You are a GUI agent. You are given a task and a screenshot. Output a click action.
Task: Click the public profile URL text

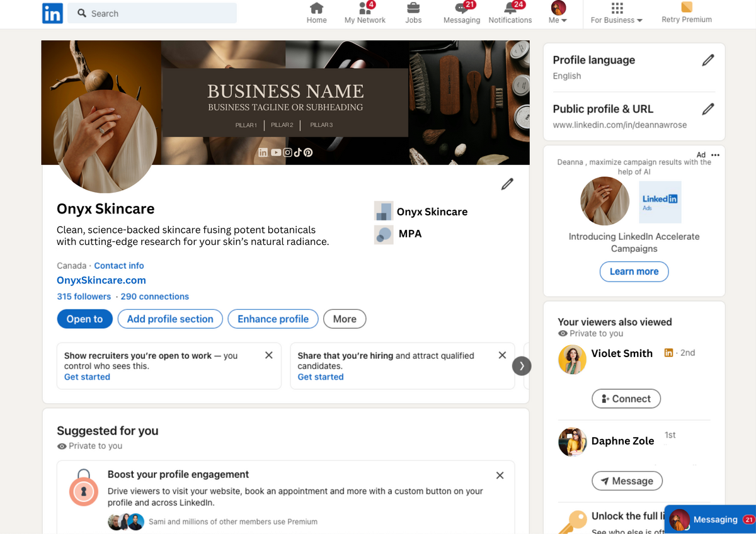620,125
